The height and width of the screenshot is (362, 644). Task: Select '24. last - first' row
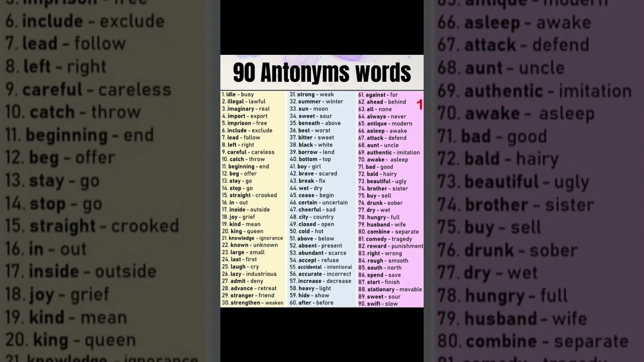click(239, 259)
